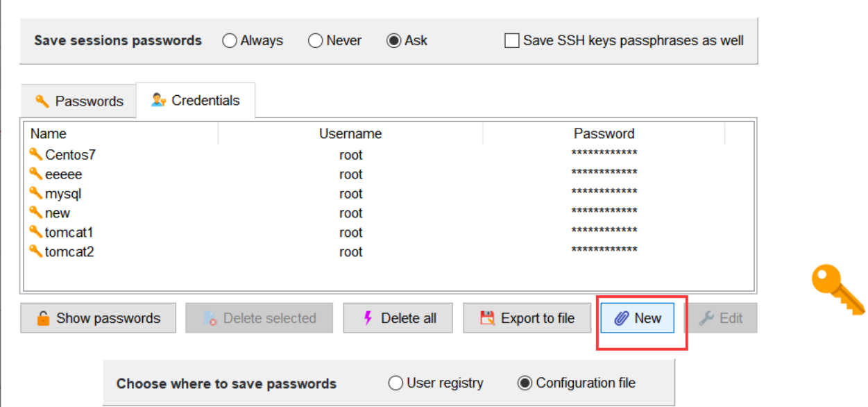The image size is (868, 407).
Task: Click the Export to file disk icon
Action: 488,319
